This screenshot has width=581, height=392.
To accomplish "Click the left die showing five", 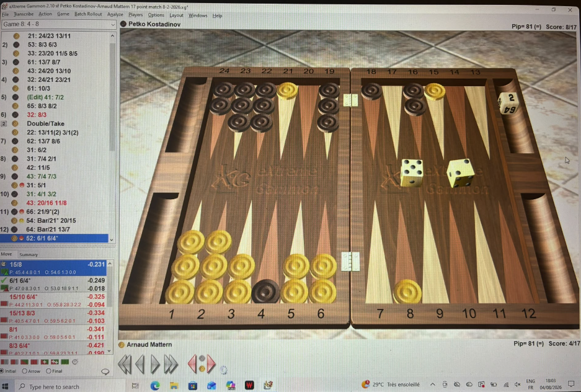I will click(412, 172).
